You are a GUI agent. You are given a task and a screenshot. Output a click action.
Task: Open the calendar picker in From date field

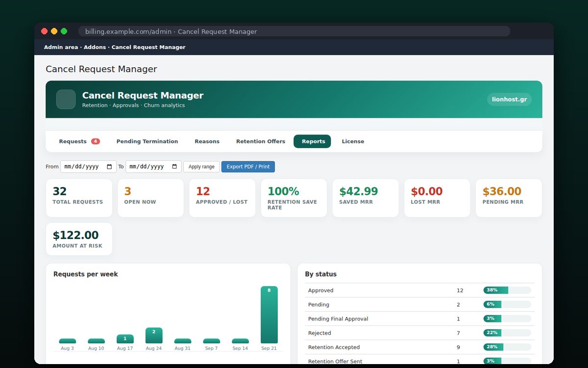[109, 167]
